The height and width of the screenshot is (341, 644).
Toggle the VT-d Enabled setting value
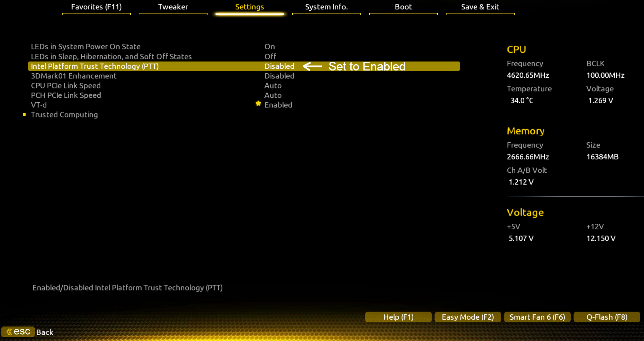(278, 105)
